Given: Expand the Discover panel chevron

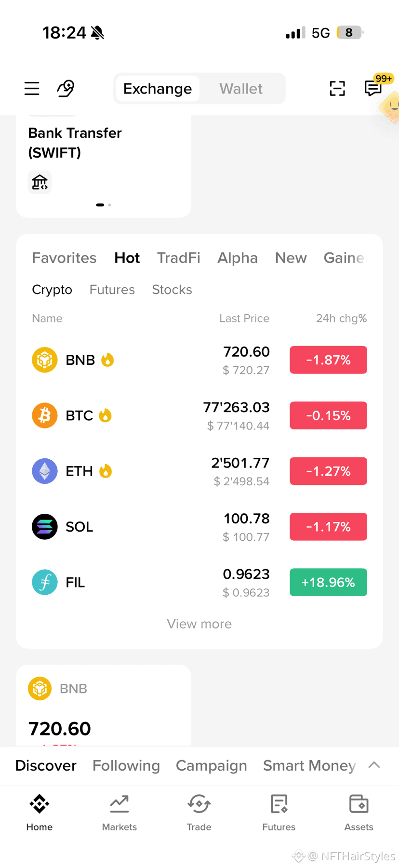Looking at the screenshot, I should pyautogui.click(x=374, y=765).
